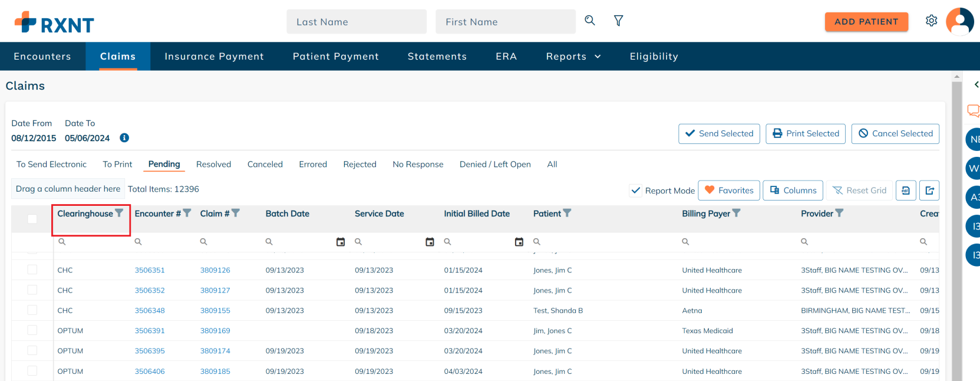
Task: Switch to No Response tab
Action: click(x=418, y=165)
